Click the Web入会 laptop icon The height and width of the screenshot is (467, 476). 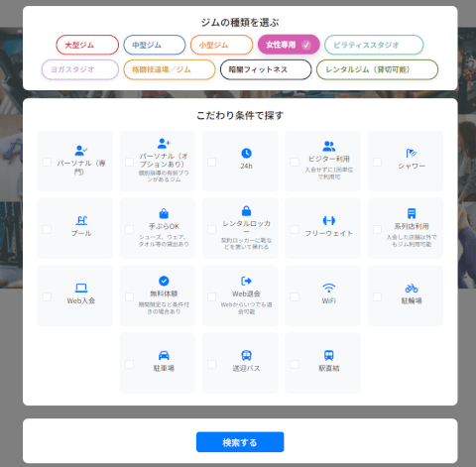81,288
